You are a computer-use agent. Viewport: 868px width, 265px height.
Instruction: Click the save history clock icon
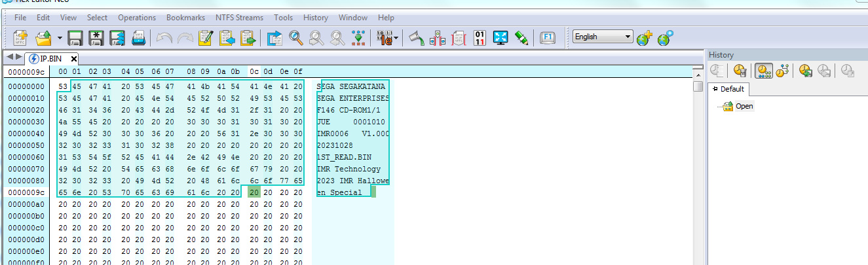click(x=805, y=71)
